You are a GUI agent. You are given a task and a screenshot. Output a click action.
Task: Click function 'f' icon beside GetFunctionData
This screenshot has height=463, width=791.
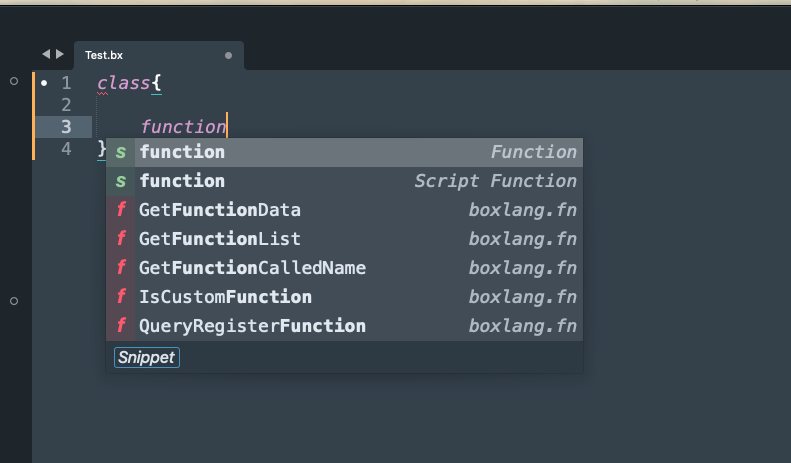[121, 210]
